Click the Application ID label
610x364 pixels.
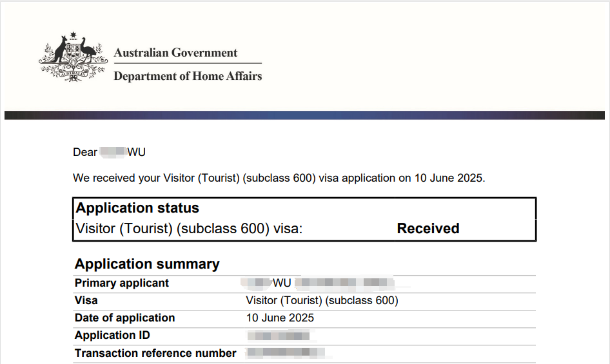click(112, 335)
